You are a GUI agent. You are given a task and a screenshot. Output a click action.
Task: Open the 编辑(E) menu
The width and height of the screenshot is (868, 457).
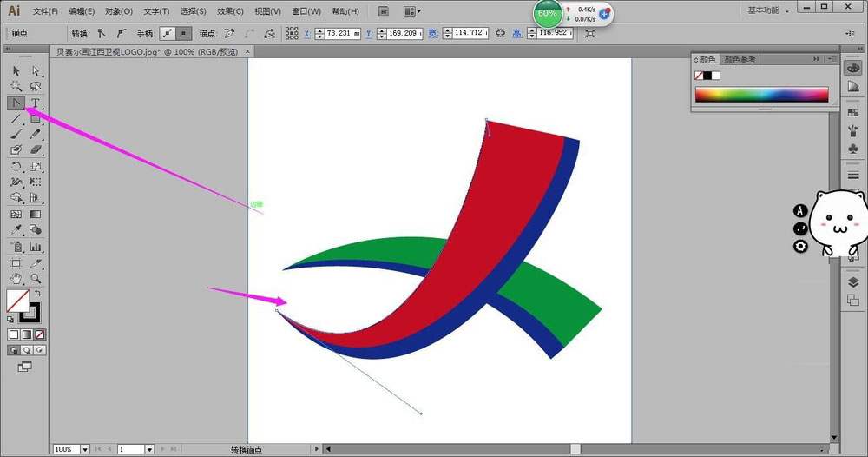pyautogui.click(x=82, y=11)
